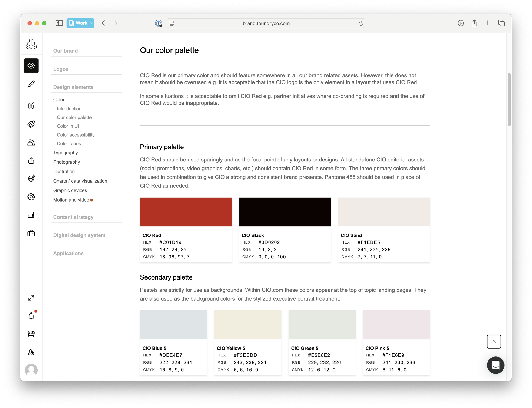532x408 pixels.
Task: Click the CIO Red color swatch
Action: pos(186,212)
